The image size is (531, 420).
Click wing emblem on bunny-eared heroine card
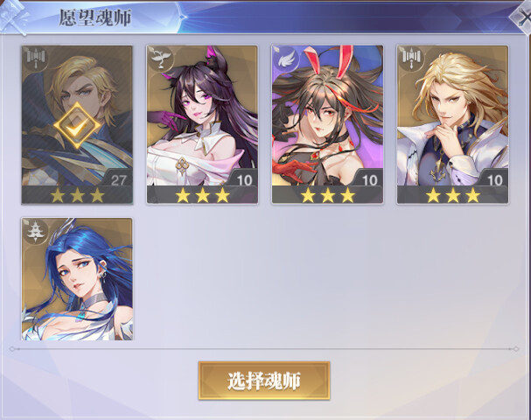(285, 60)
